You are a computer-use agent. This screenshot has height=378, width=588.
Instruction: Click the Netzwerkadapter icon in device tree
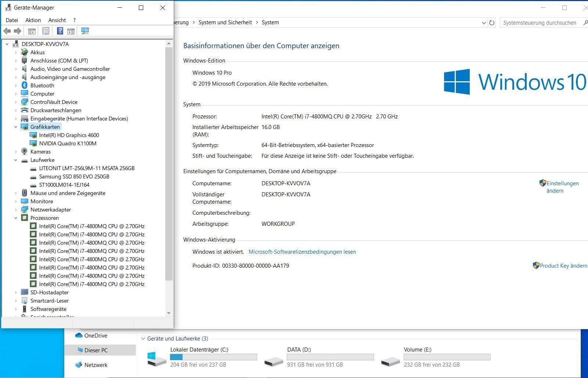pos(24,210)
